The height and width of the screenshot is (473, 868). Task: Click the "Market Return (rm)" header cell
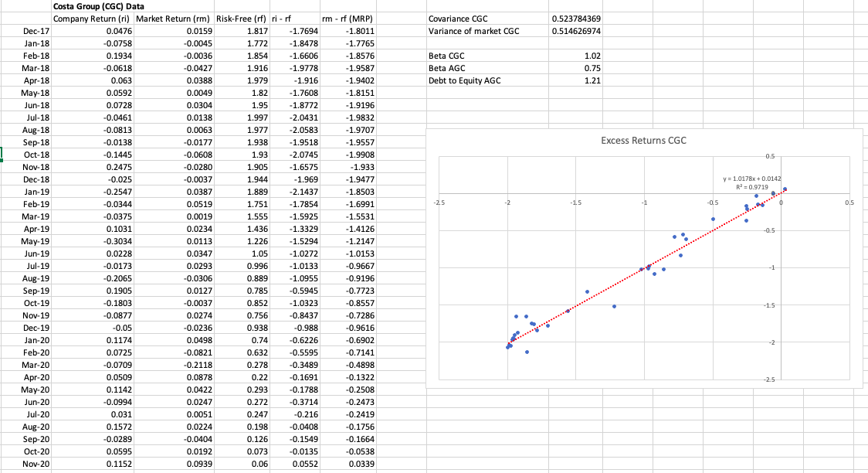click(175, 16)
